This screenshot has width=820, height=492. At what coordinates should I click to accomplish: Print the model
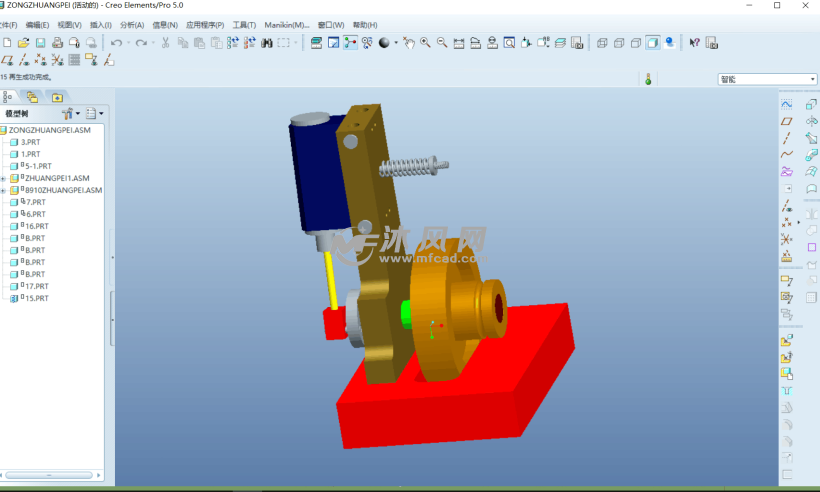click(57, 43)
